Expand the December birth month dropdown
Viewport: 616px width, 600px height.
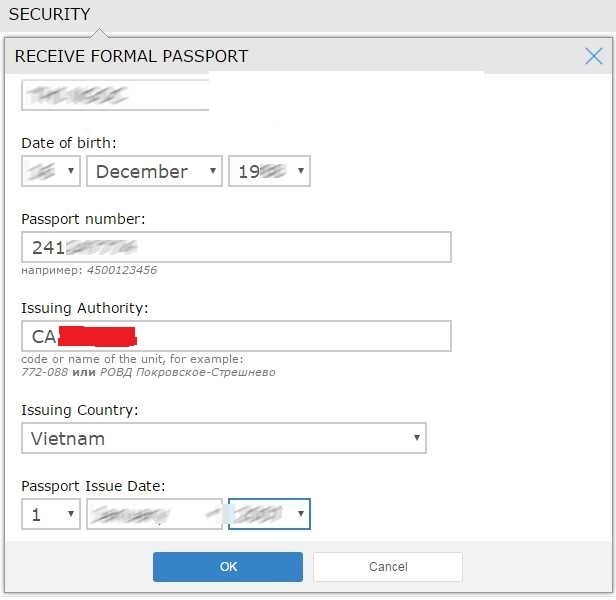coord(154,171)
